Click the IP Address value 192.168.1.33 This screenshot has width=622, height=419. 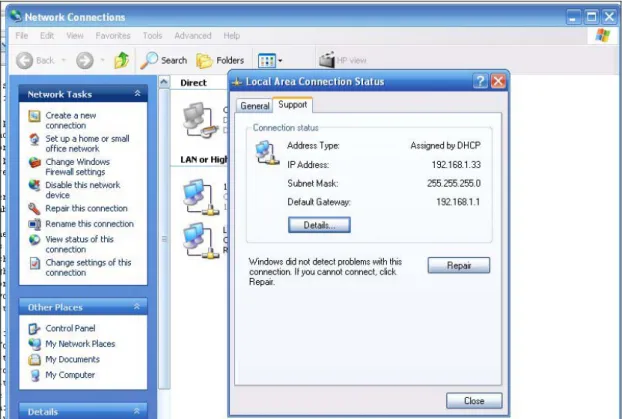click(456, 165)
